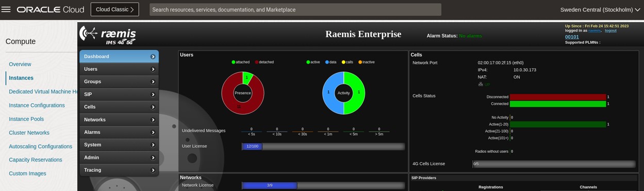This screenshot has height=191, width=644.
Task: Expand the Alarms menu arrow
Action: point(153,132)
